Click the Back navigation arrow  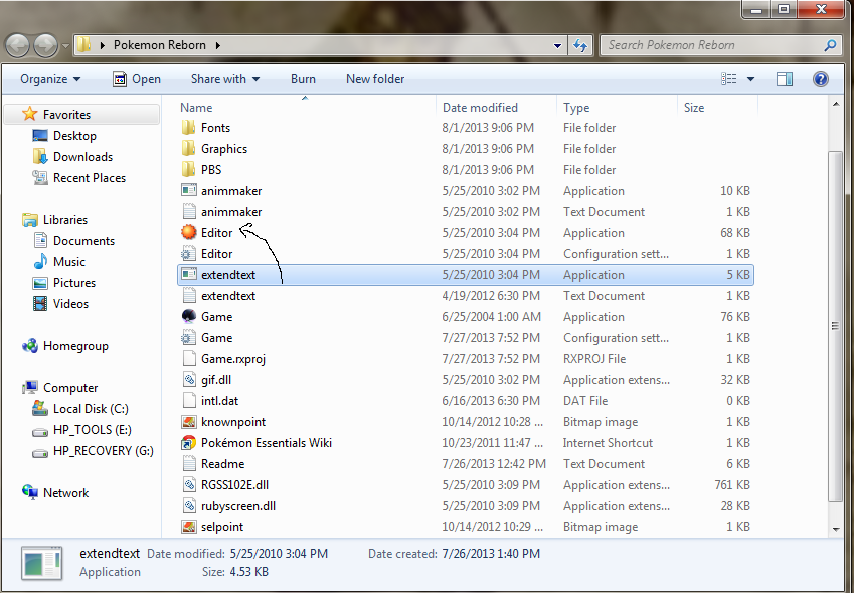[x=18, y=45]
